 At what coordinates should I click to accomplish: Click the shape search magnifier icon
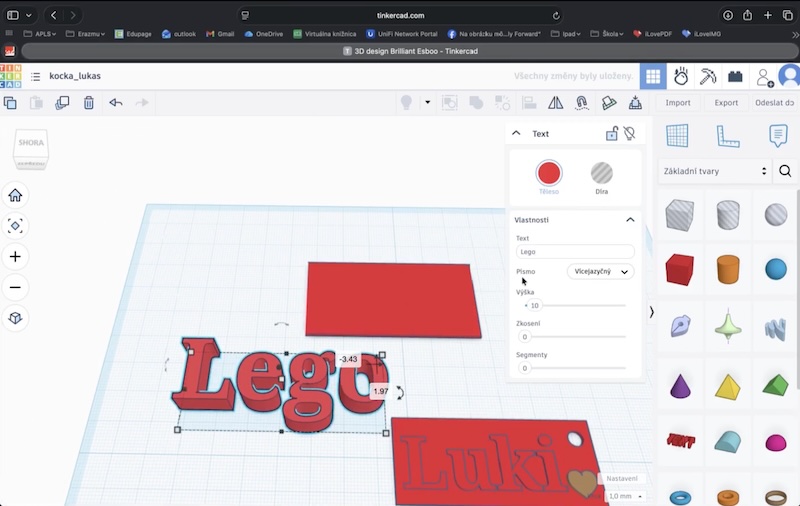785,171
